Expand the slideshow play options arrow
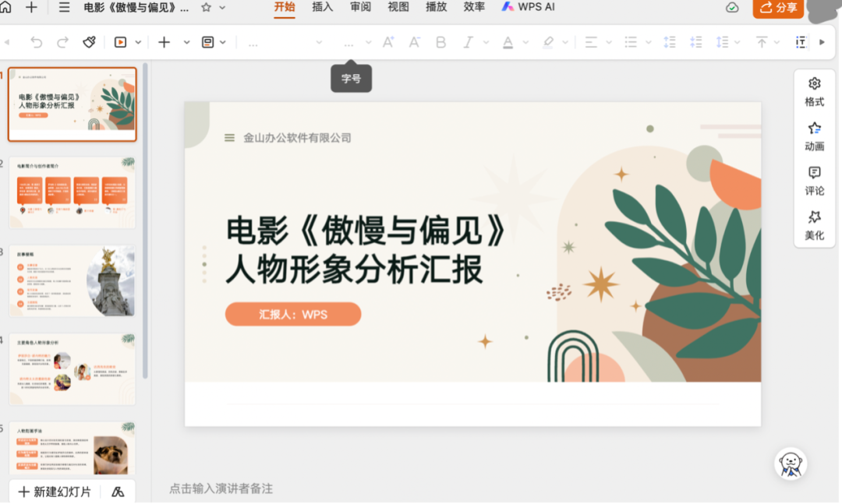 (x=138, y=42)
